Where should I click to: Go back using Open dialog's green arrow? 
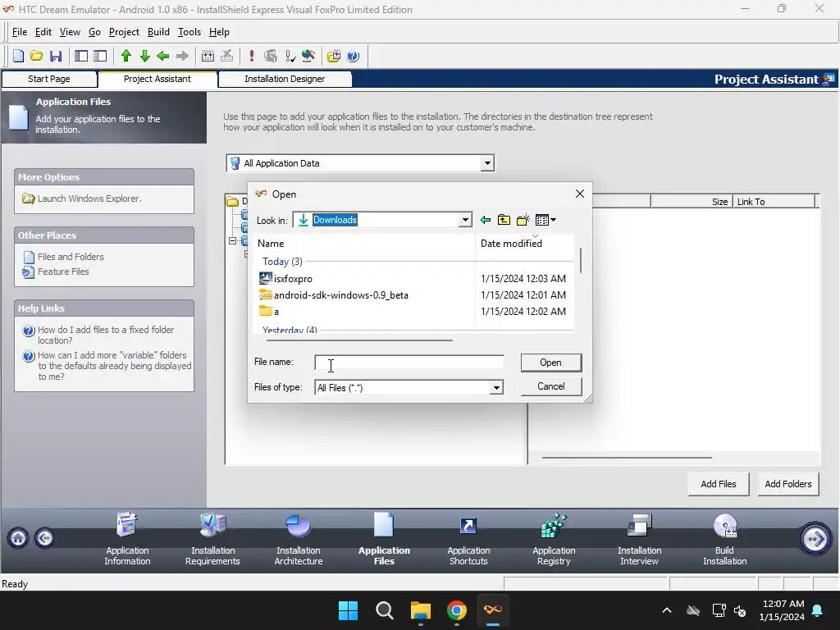point(486,220)
